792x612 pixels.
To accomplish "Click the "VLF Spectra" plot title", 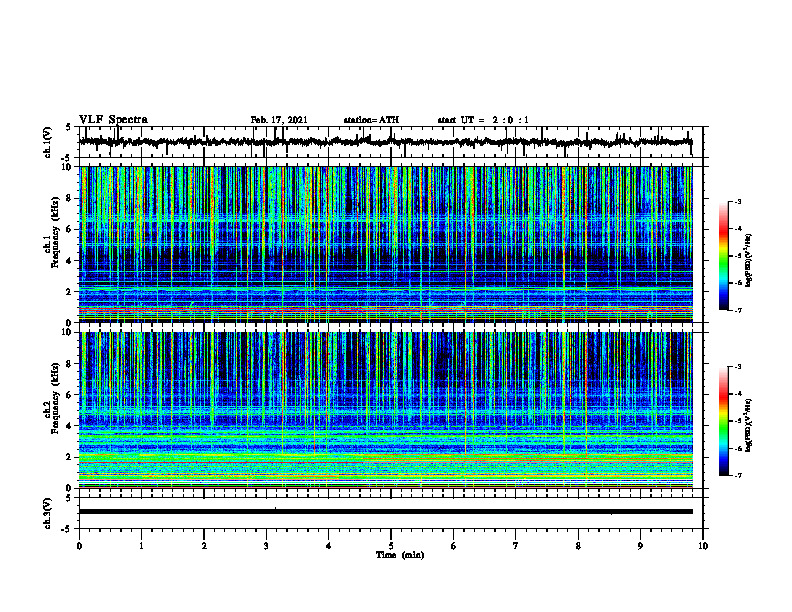I will (113, 120).
